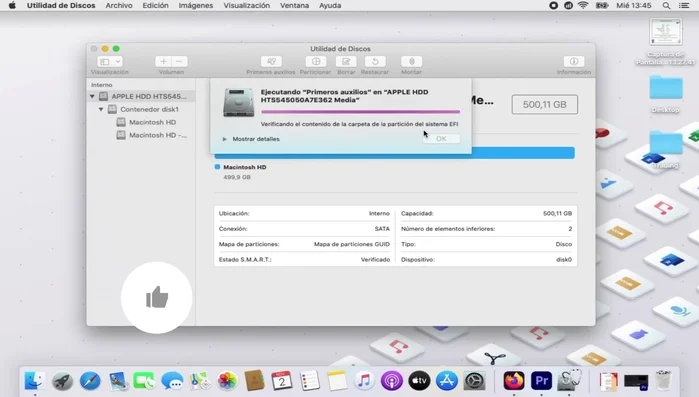
Task: Open Firefox from the Dock
Action: click(514, 381)
